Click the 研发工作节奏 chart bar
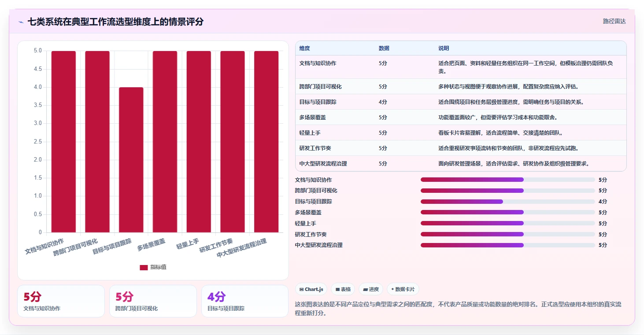This screenshot has width=644, height=335. [233, 142]
